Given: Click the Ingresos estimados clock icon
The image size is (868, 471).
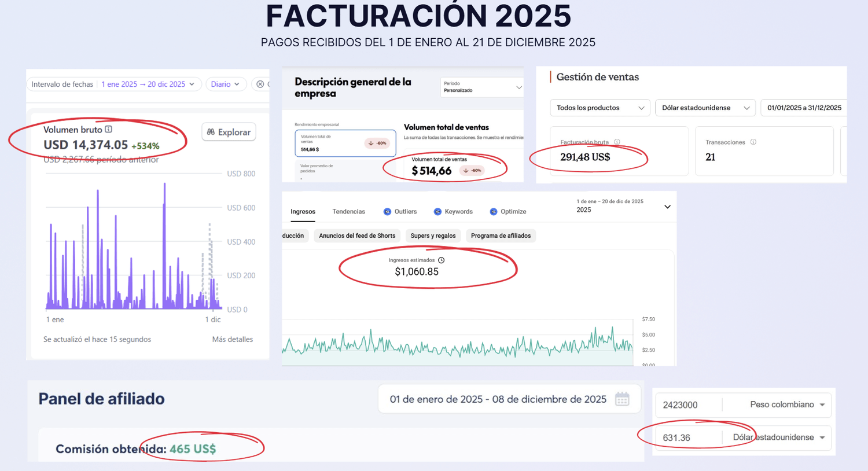Looking at the screenshot, I should point(442,260).
